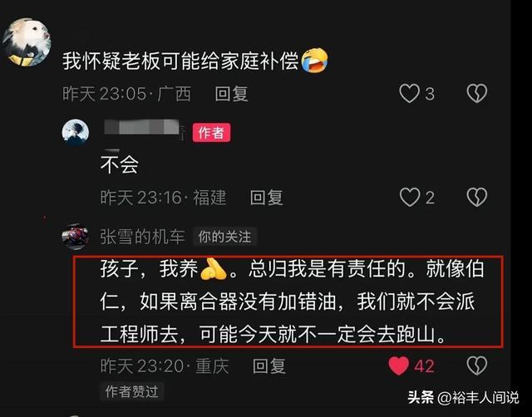Image resolution: width=532 pixels, height=417 pixels.
Task: Open the dog avatar commenter's profile
Action: click(27, 42)
